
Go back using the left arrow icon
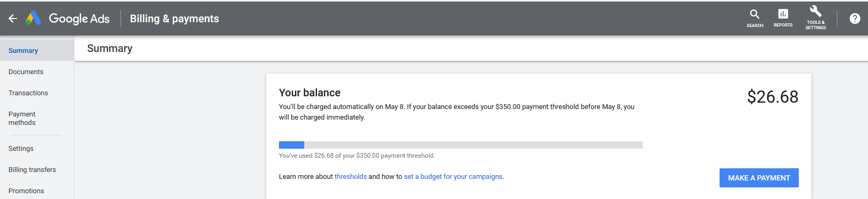pyautogui.click(x=13, y=19)
